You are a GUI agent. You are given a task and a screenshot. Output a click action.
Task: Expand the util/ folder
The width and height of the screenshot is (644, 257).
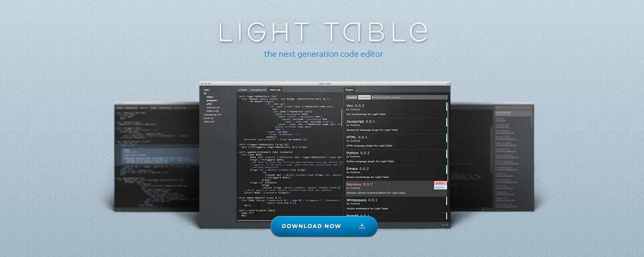click(210, 104)
